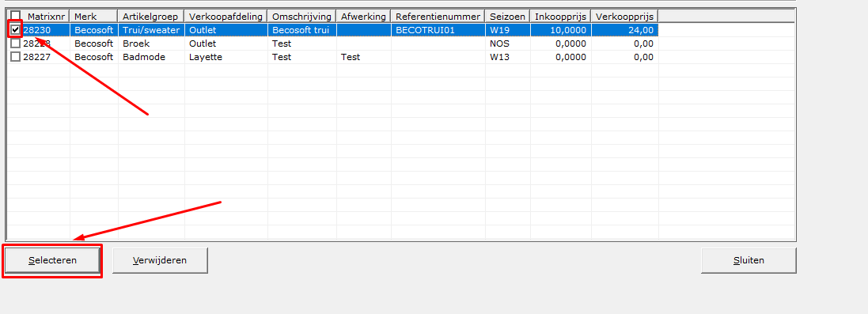
Task: Toggle the select-all checkbox in header
Action: 16,17
